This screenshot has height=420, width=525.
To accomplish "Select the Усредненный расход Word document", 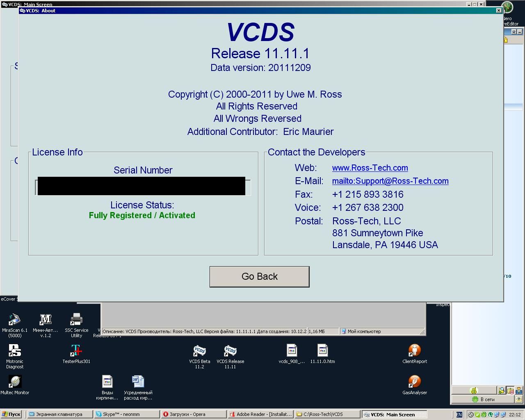I will [138, 388].
